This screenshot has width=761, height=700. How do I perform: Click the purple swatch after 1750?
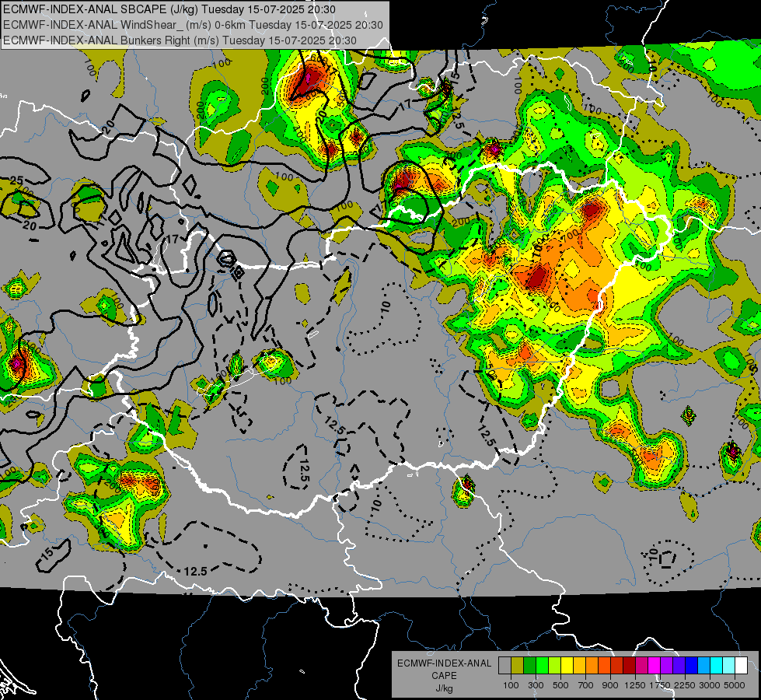[667, 666]
